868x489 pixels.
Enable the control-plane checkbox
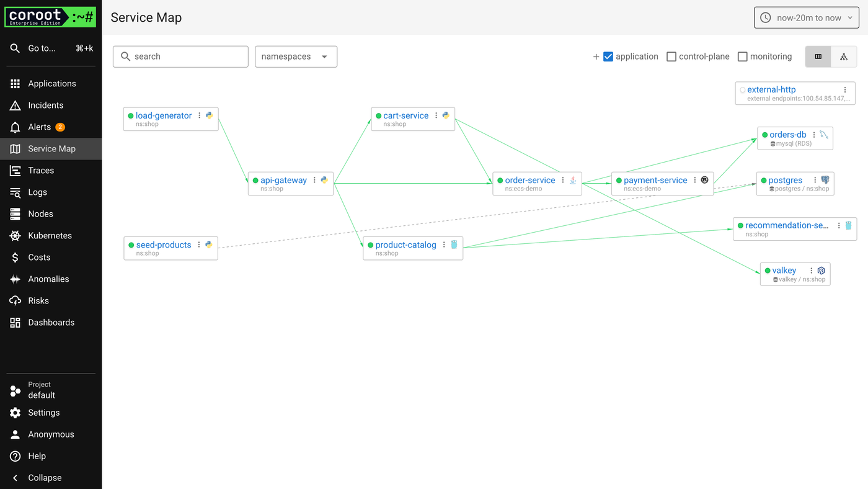point(671,56)
